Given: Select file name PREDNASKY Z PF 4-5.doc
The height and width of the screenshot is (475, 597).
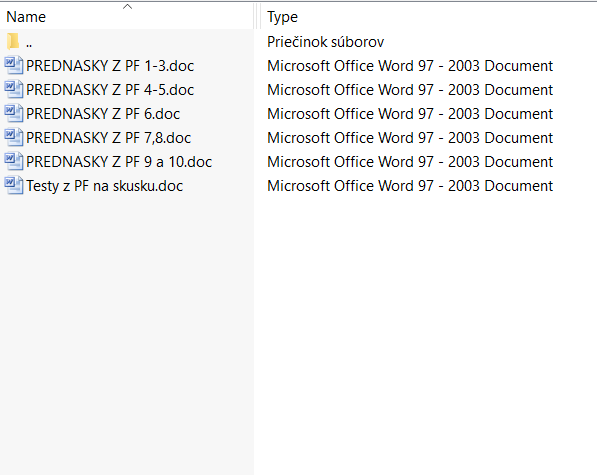Looking at the screenshot, I should (110, 90).
